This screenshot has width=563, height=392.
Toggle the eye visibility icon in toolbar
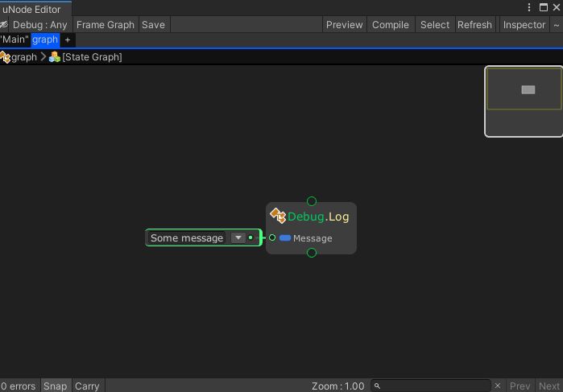(x=3, y=25)
